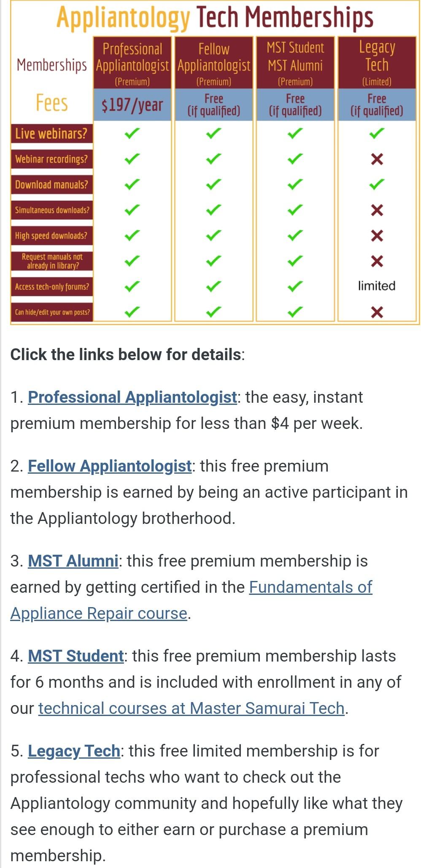Open Fundamentals of Appliance Repair course link
Viewport: 421px width, 868px height.
191,600
